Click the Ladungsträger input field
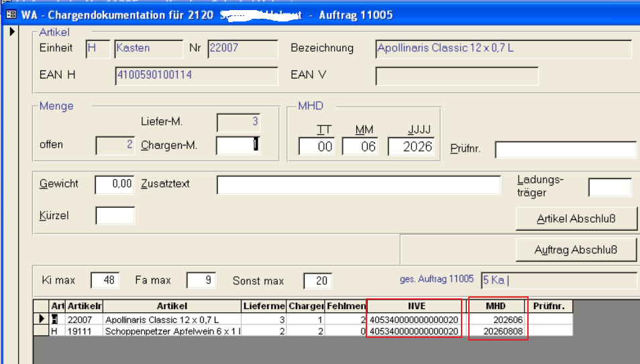 [x=609, y=188]
